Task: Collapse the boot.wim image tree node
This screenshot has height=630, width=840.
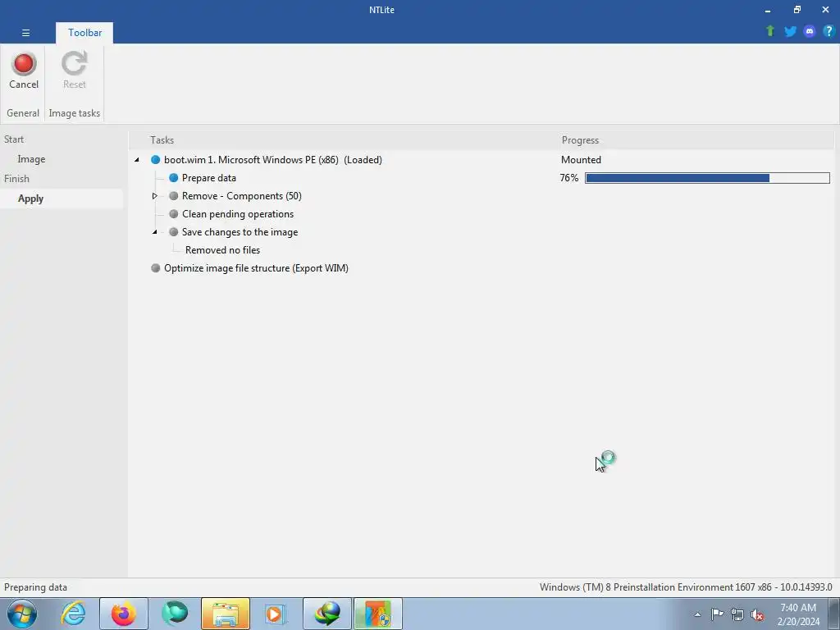Action: (137, 160)
